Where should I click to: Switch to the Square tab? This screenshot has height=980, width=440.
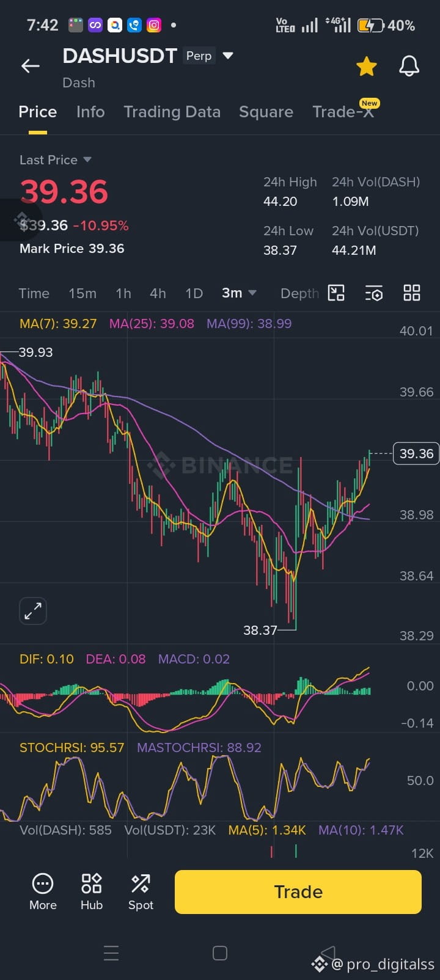tap(266, 112)
